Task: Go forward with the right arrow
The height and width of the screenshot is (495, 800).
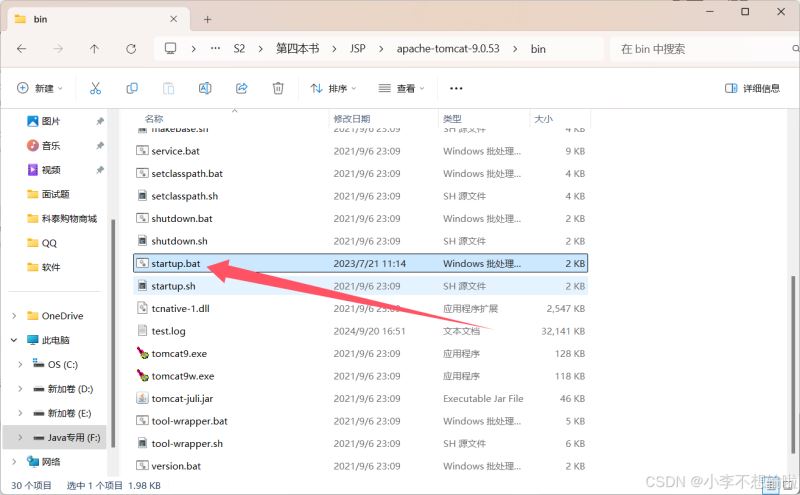Action: (x=58, y=48)
